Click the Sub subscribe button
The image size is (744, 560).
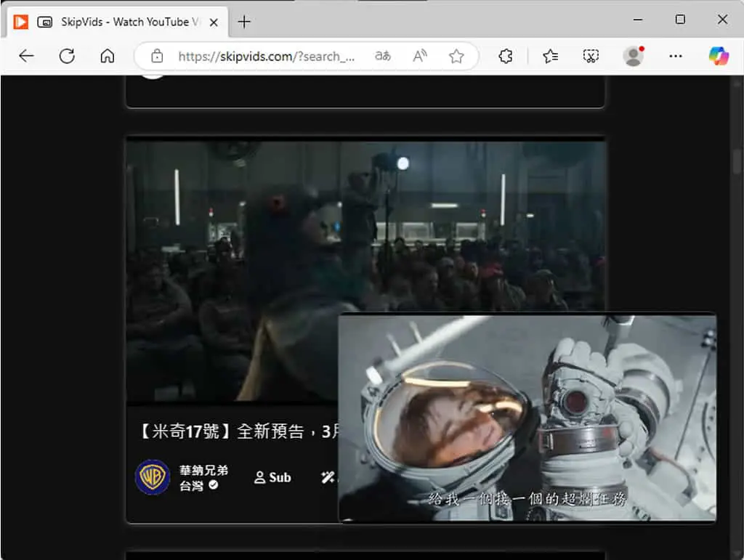(272, 477)
